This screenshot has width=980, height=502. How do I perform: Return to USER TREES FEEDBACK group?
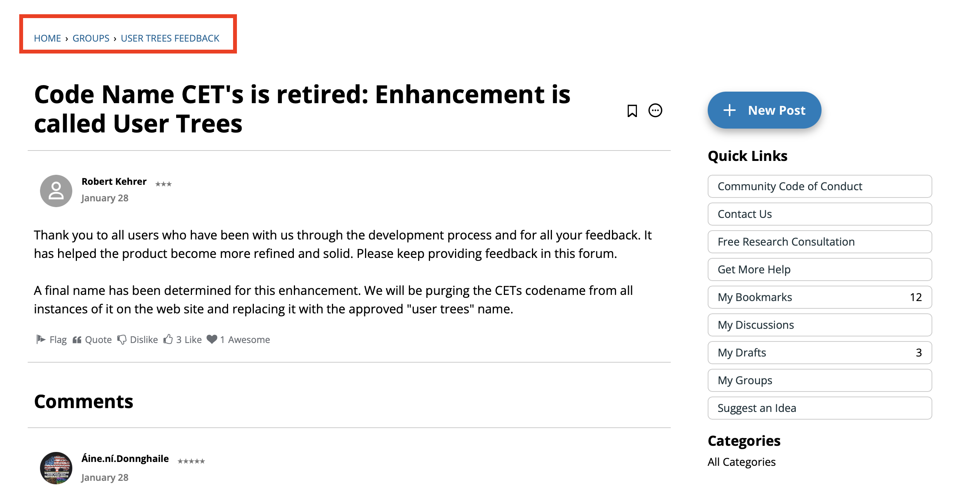click(170, 38)
